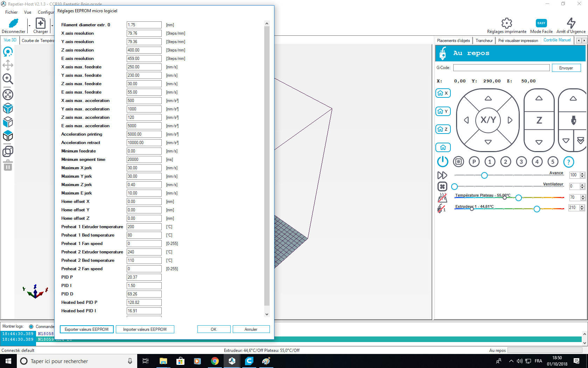Move Z axis up arrow

(x=539, y=98)
